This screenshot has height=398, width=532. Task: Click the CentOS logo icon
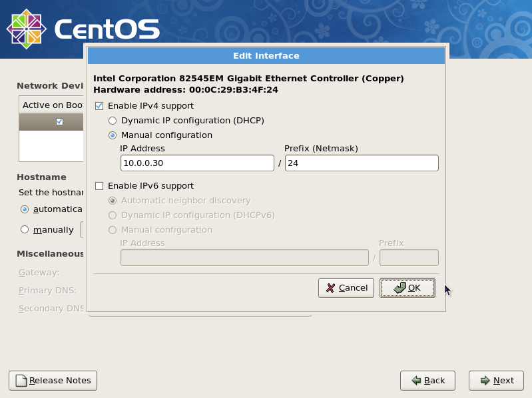pyautogui.click(x=27, y=29)
